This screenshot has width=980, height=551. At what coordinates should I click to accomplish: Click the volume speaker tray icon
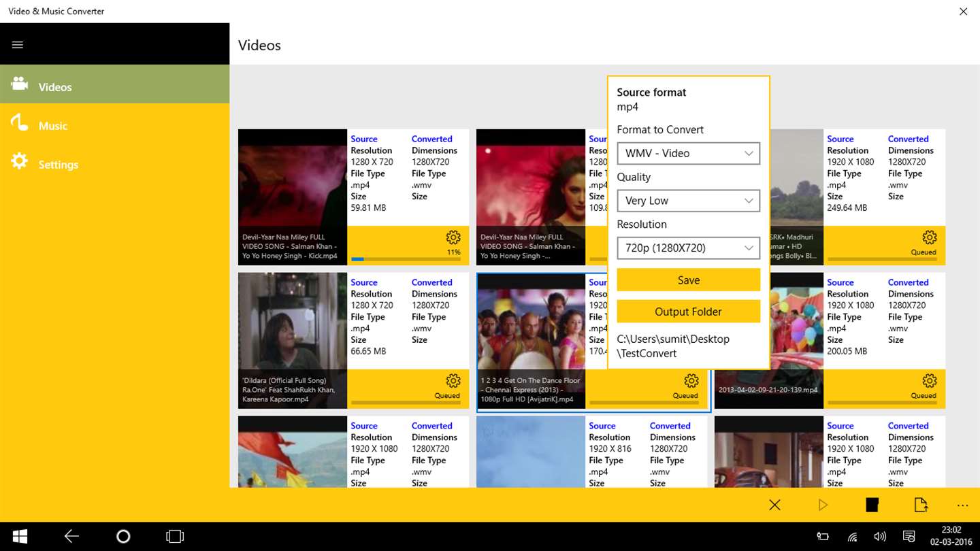(x=880, y=537)
